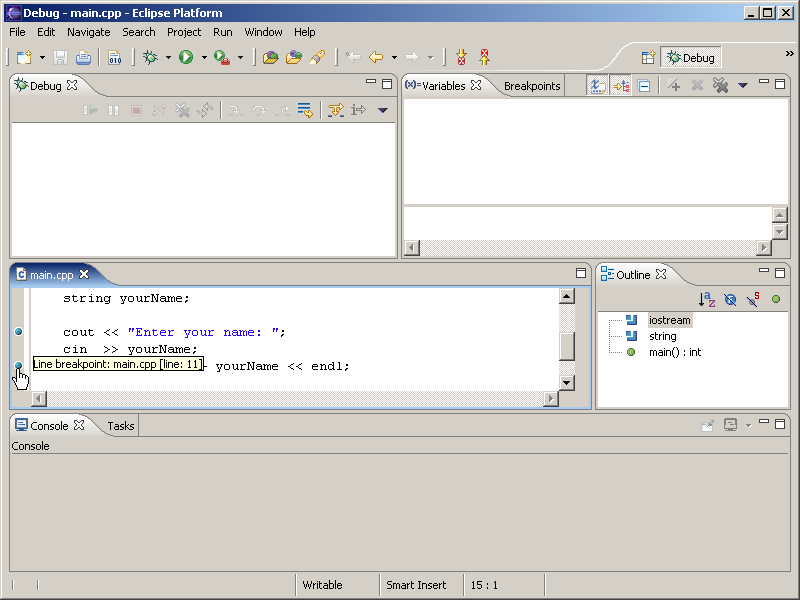
Task: Click the Print icon in the toolbar
Action: pos(83,58)
